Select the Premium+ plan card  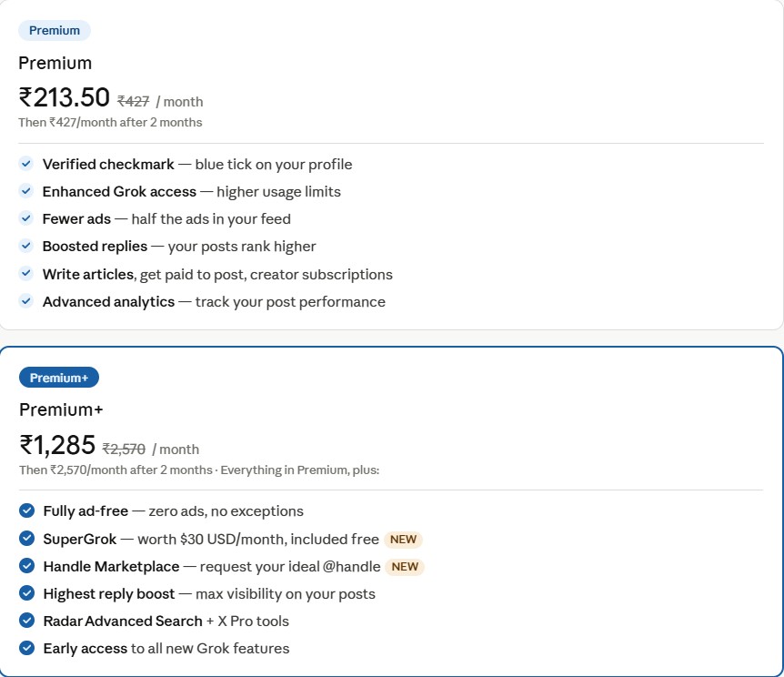[x=391, y=510]
